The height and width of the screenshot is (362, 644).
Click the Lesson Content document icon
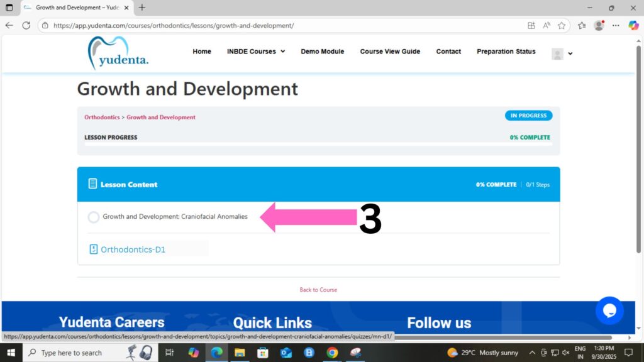pos(93,184)
